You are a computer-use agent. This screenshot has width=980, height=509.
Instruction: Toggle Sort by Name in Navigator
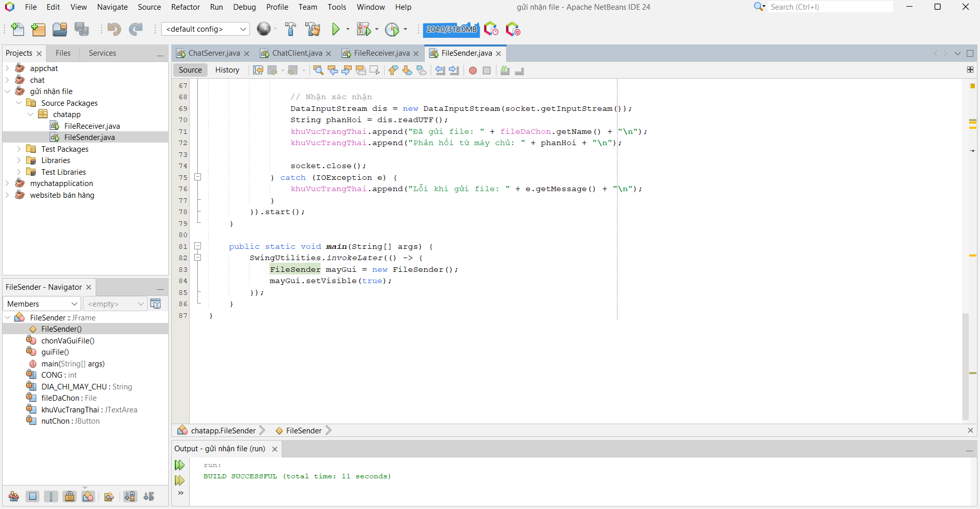pos(130,497)
